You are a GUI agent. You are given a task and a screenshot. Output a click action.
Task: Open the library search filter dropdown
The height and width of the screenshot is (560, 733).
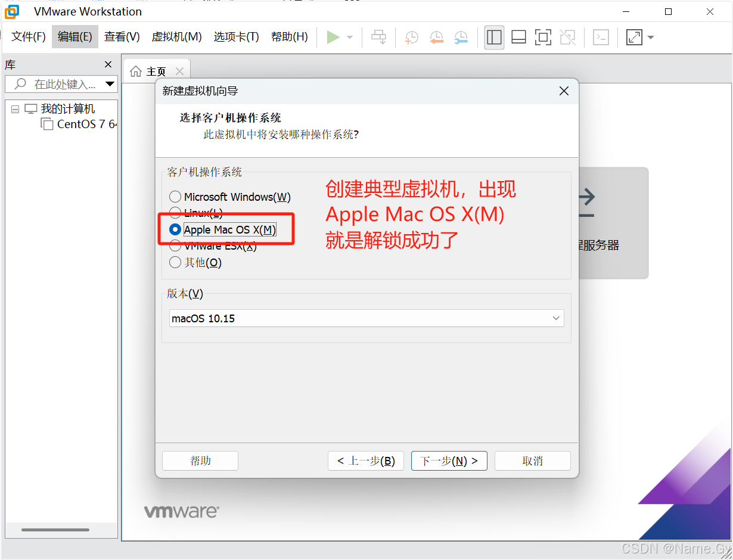coord(110,84)
